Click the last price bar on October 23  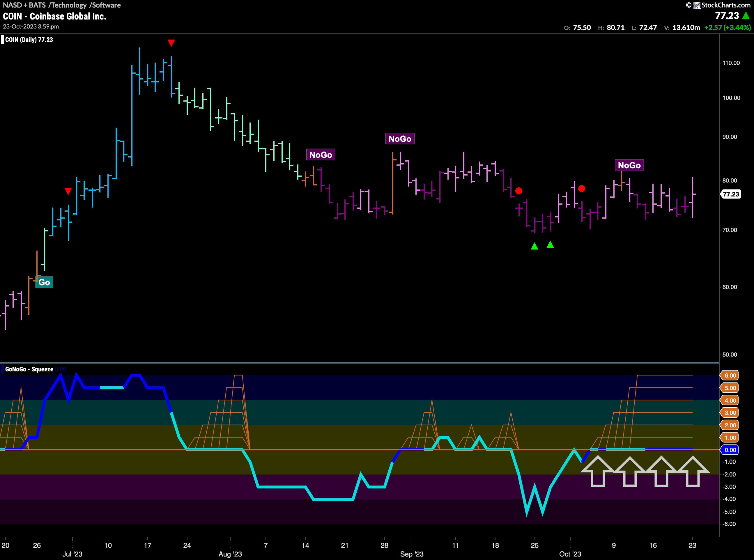(693, 197)
